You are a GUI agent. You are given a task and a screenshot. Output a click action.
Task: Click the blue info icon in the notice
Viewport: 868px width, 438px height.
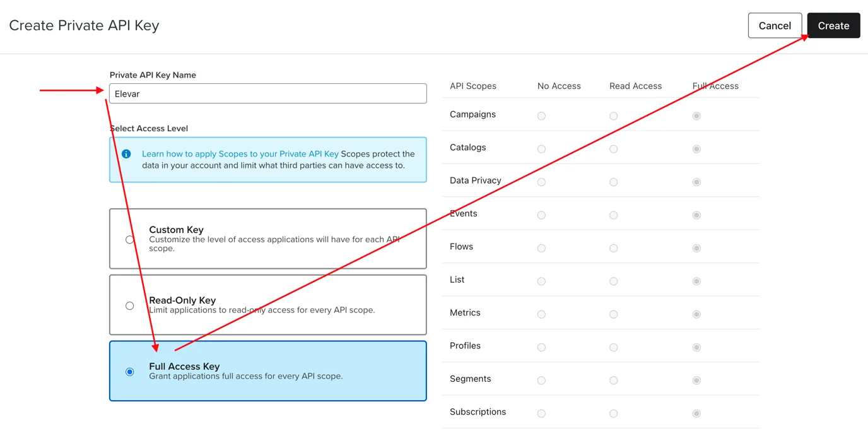coord(126,154)
